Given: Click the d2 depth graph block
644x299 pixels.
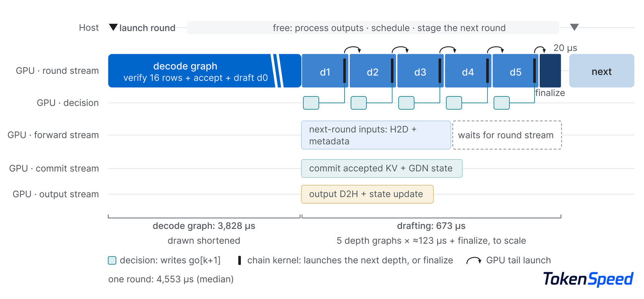Looking at the screenshot, I should click(x=372, y=71).
